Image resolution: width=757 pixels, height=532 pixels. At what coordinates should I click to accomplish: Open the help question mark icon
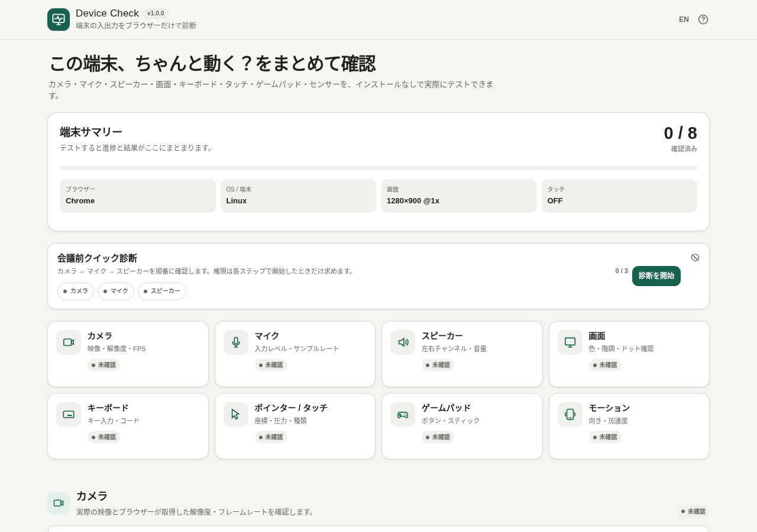(x=703, y=20)
